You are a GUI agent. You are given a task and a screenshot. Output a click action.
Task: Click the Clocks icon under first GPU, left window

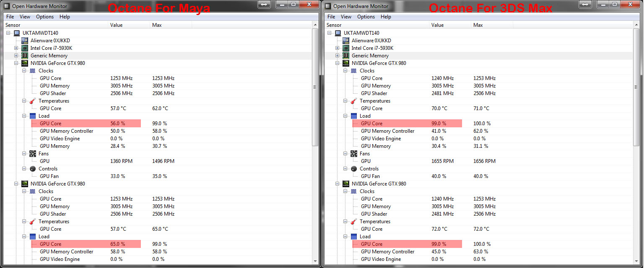33,71
